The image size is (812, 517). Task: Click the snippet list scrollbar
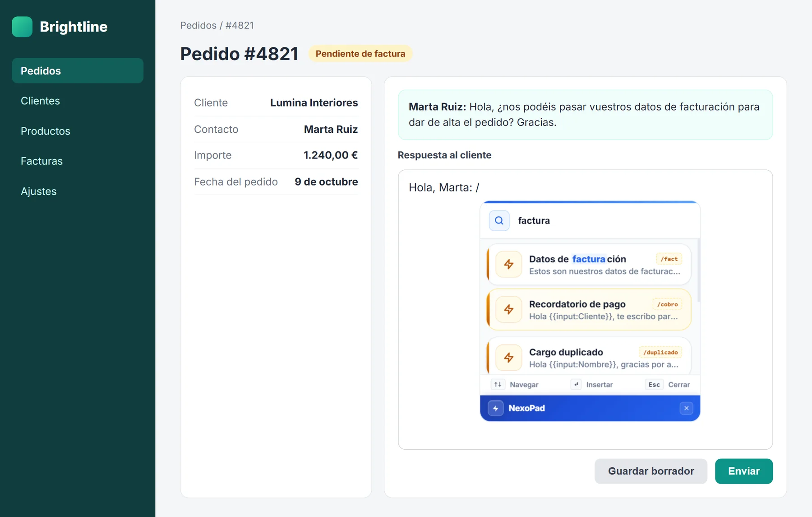(699, 271)
